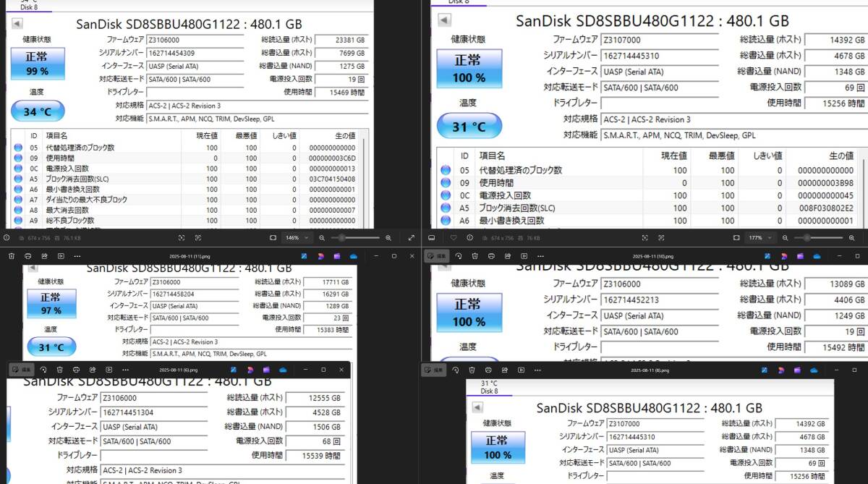Rotate the image 2025-08-11 (6).png
868x484 pixels.
(43, 370)
